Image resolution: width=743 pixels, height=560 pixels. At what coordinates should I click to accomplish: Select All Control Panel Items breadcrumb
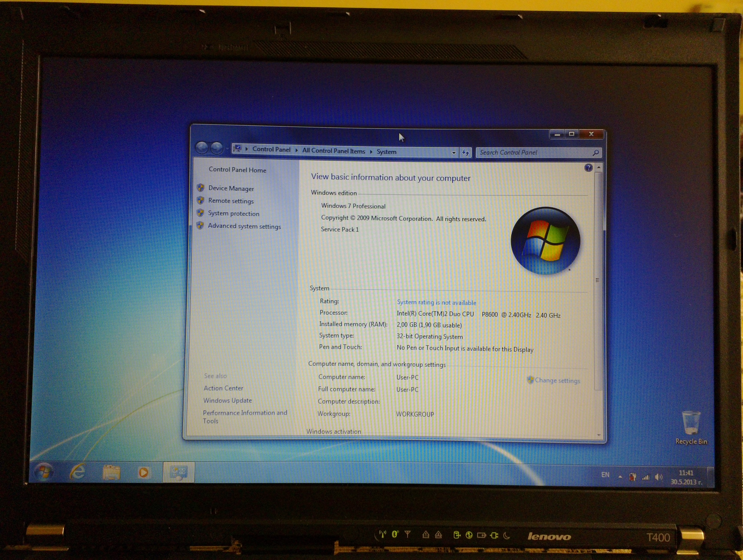pos(333,151)
